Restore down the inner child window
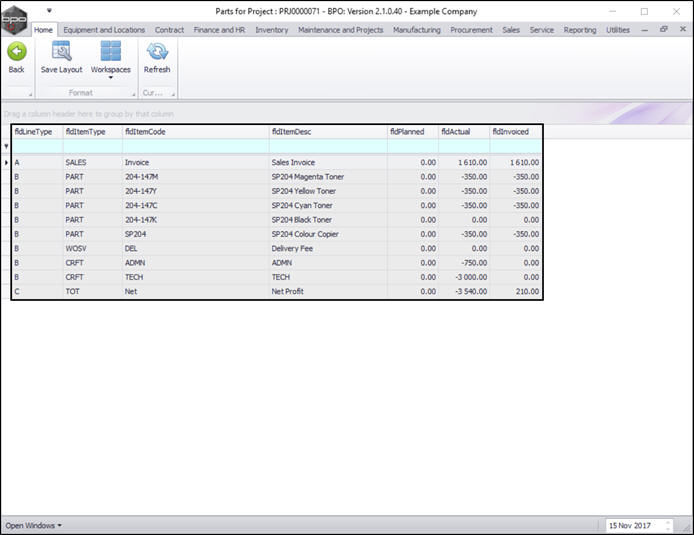694x535 pixels. pyautogui.click(x=663, y=29)
